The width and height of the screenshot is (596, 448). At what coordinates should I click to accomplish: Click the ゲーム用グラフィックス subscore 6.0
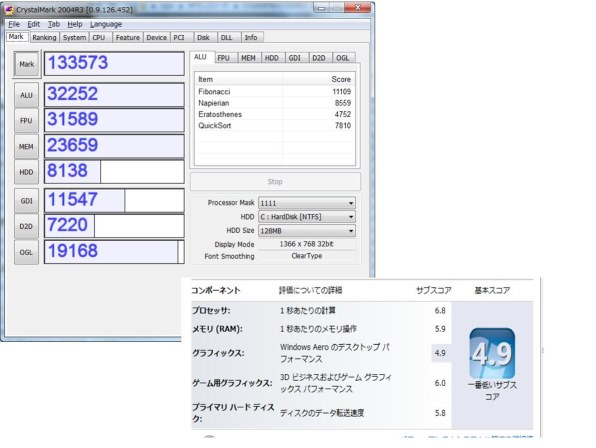[x=440, y=383]
